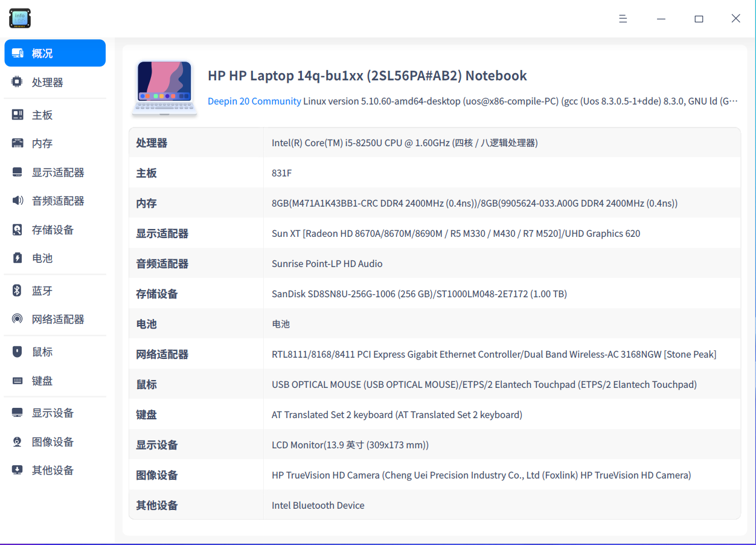Click the Device Manager app icon in title bar
The height and width of the screenshot is (545, 756).
click(x=20, y=18)
